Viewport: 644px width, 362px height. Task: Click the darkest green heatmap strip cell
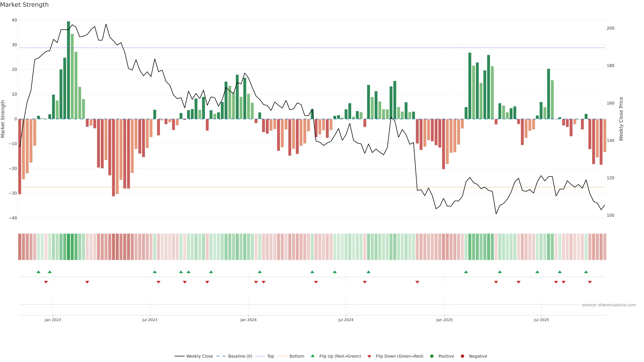coord(68,247)
